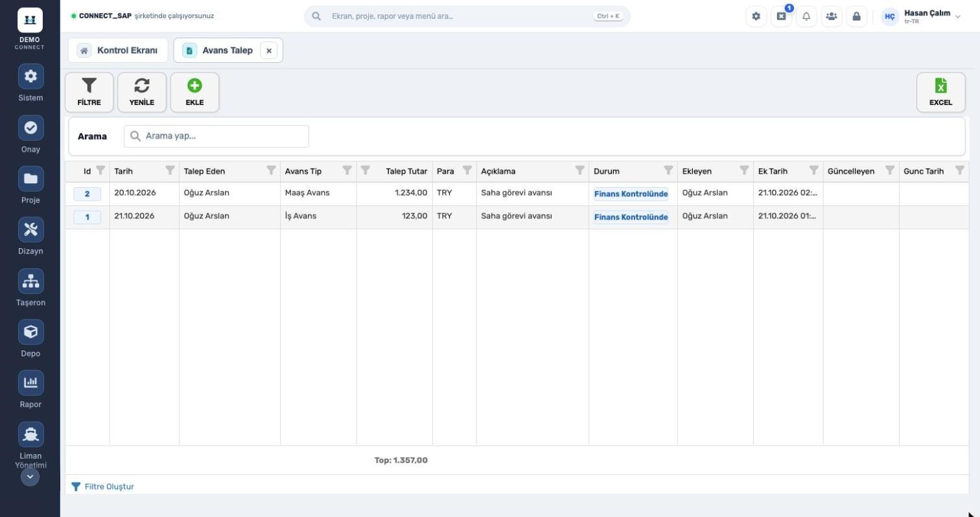980x517 pixels.
Task: Close the Avans Talep tab
Action: [x=269, y=51]
